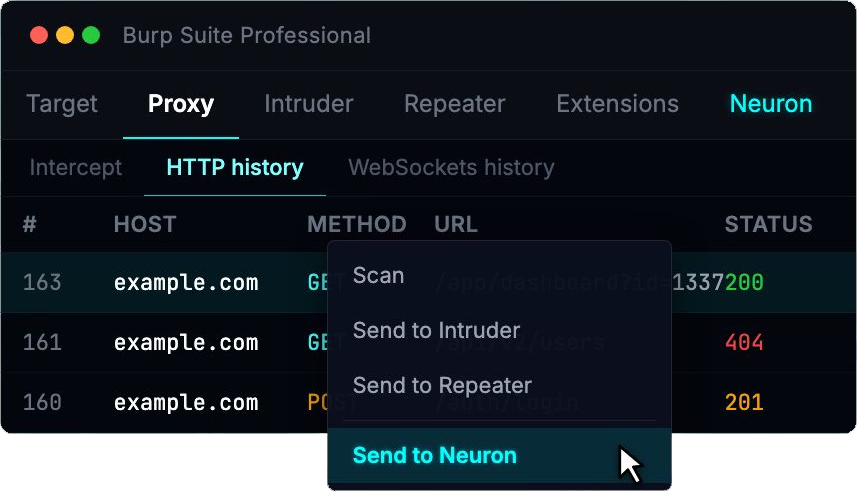Select the Neuron tab
The height and width of the screenshot is (492, 858).
click(770, 104)
